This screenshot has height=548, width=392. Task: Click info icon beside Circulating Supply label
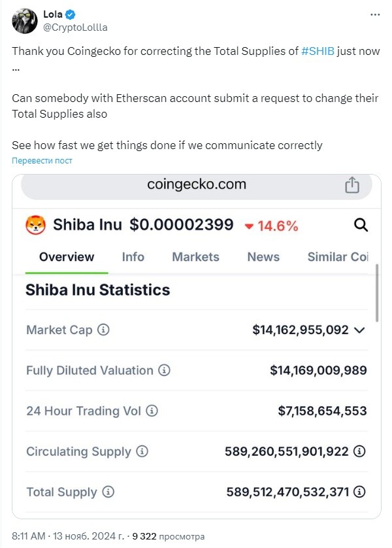142,451
